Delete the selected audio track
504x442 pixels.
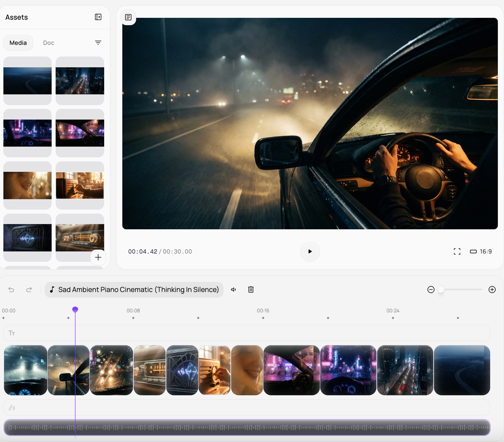click(251, 290)
